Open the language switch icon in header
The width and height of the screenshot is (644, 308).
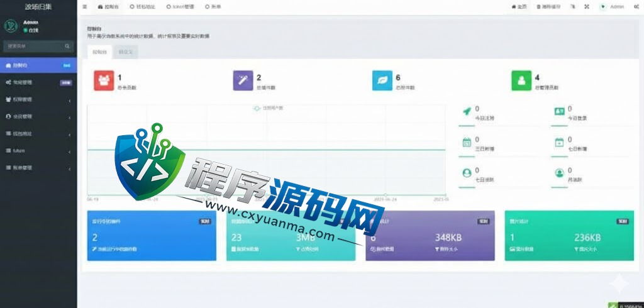coord(572,7)
